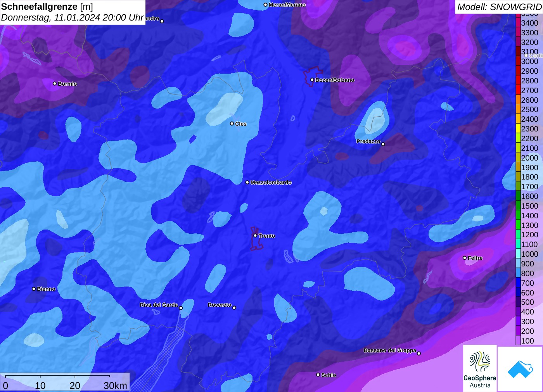Click the Bienno town marker
Viewport: 543px width, 392px height.
click(34, 289)
